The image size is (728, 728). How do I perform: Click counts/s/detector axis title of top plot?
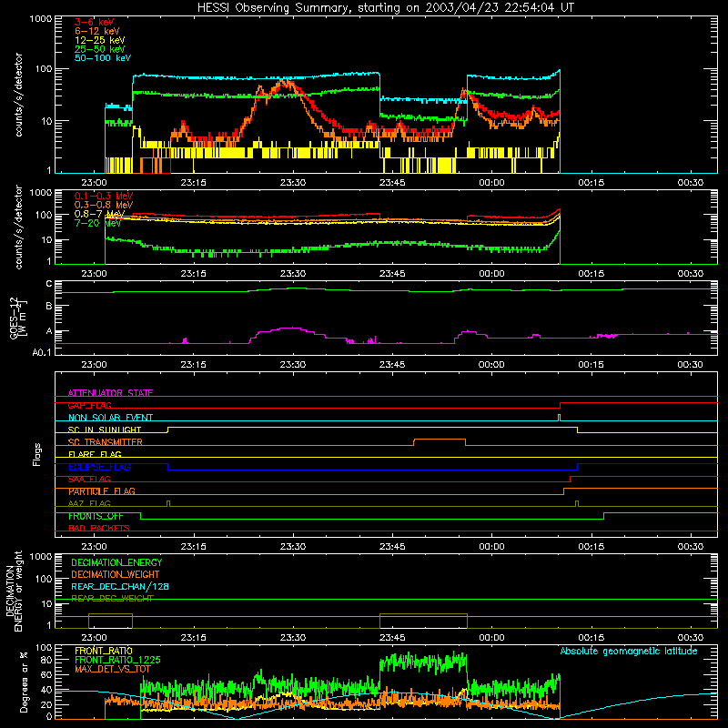point(18,95)
